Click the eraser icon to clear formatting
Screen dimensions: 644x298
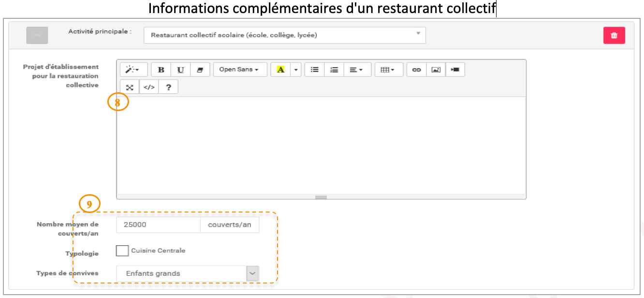(200, 70)
